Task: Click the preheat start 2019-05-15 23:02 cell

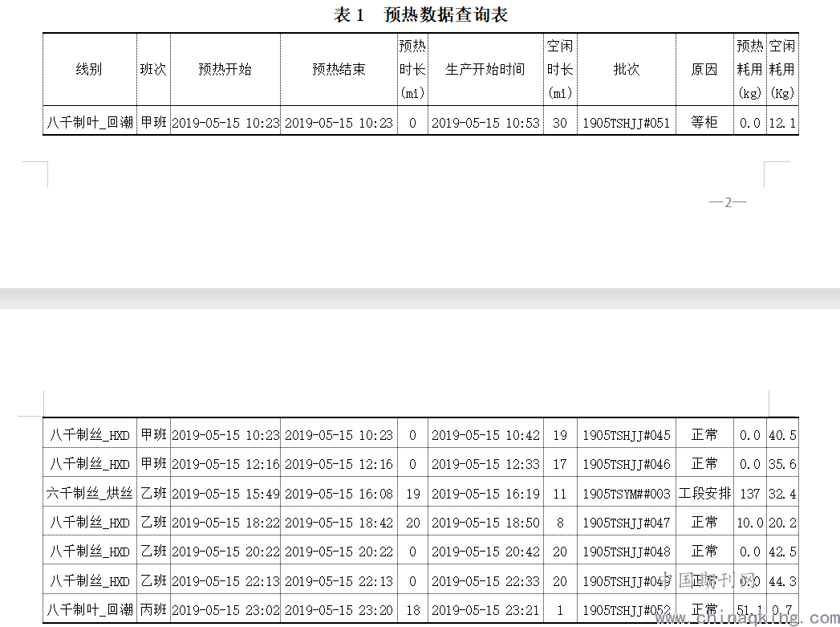Action: pos(225,610)
